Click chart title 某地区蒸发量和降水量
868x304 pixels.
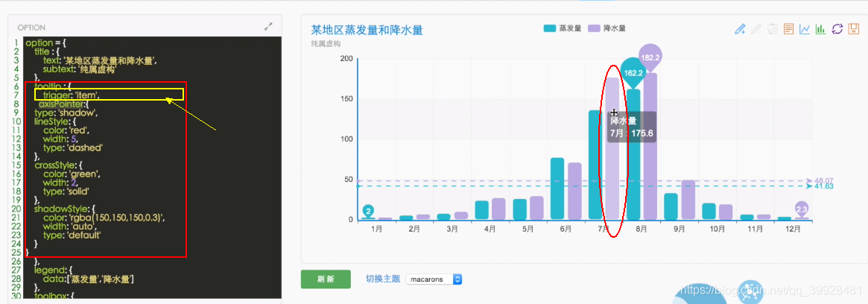click(367, 30)
